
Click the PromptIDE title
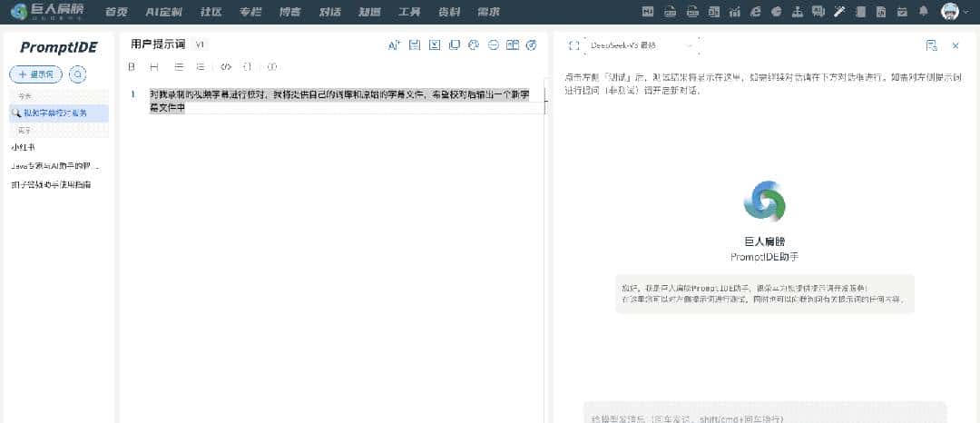pos(59,47)
